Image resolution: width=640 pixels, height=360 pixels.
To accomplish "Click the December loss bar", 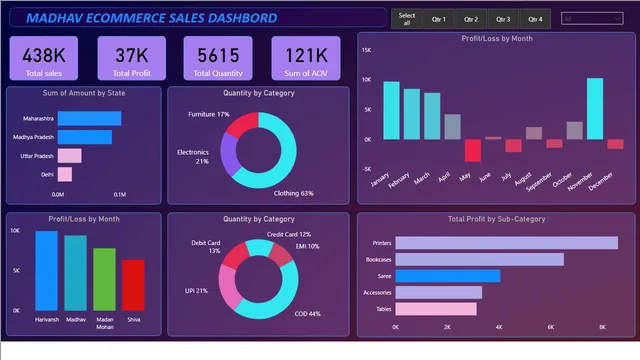I will pos(616,144).
